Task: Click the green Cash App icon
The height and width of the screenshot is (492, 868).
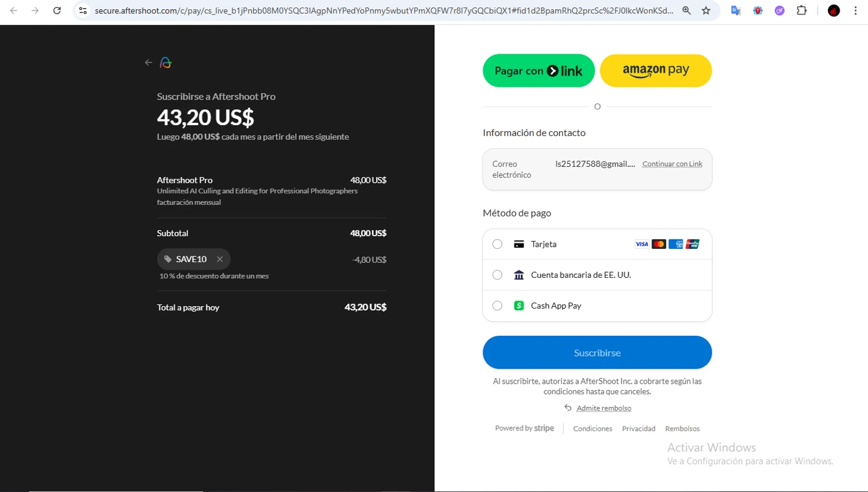Action: pos(519,306)
